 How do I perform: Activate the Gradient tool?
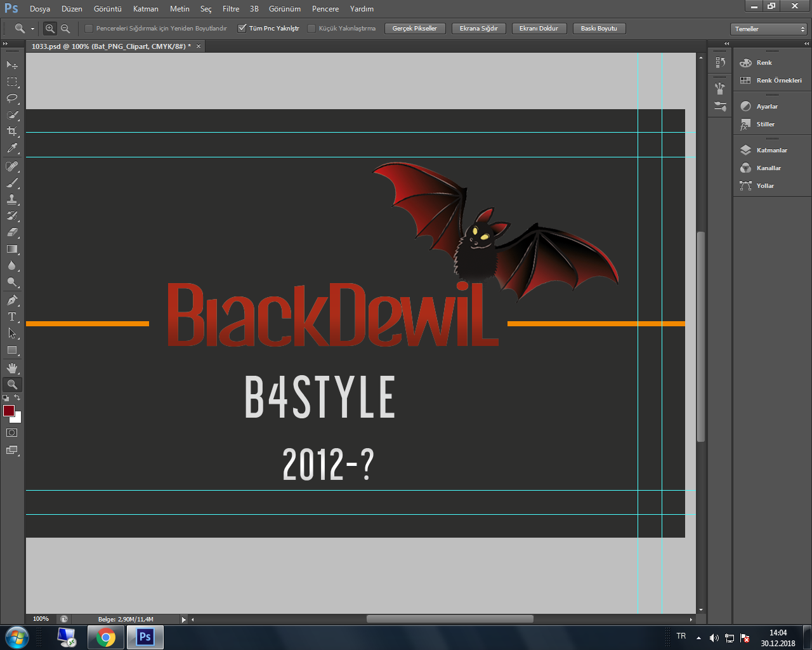(12, 249)
